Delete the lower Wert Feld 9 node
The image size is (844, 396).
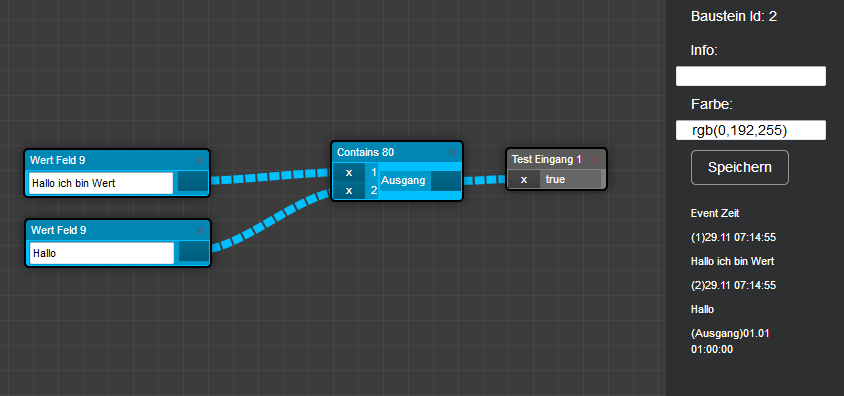[x=200, y=230]
